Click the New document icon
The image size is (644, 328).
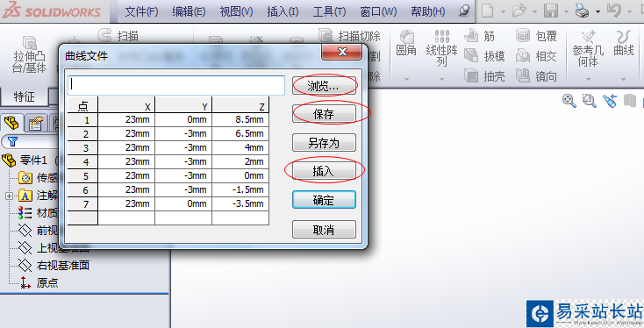tap(488, 11)
